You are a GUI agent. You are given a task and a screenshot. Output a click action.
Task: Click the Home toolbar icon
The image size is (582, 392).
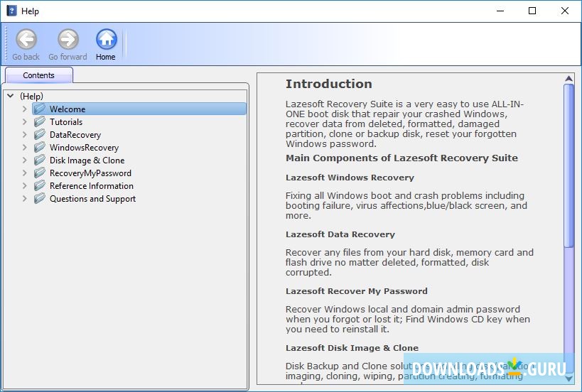click(x=107, y=39)
